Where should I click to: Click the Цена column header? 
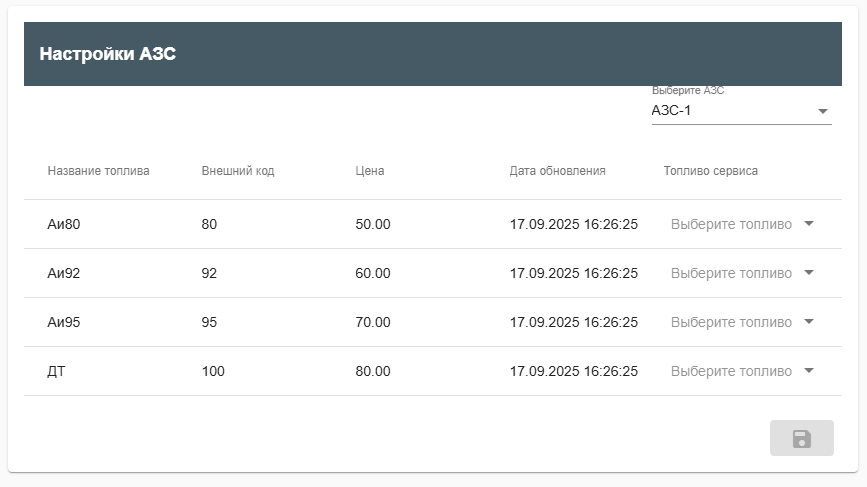[370, 171]
